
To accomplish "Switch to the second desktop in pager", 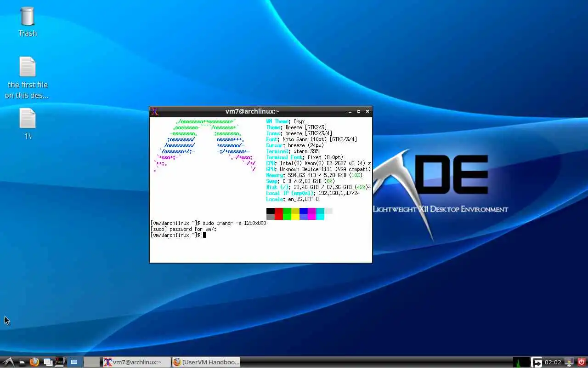I will coord(91,362).
